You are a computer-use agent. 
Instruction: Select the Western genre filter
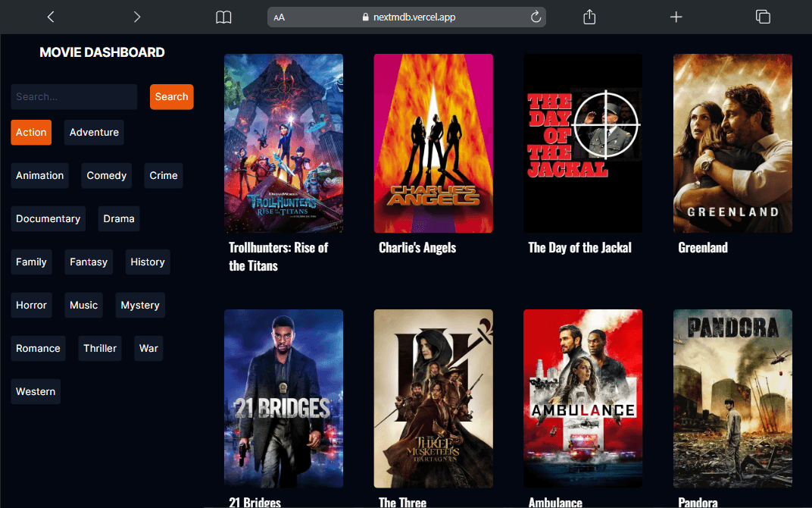tap(36, 391)
